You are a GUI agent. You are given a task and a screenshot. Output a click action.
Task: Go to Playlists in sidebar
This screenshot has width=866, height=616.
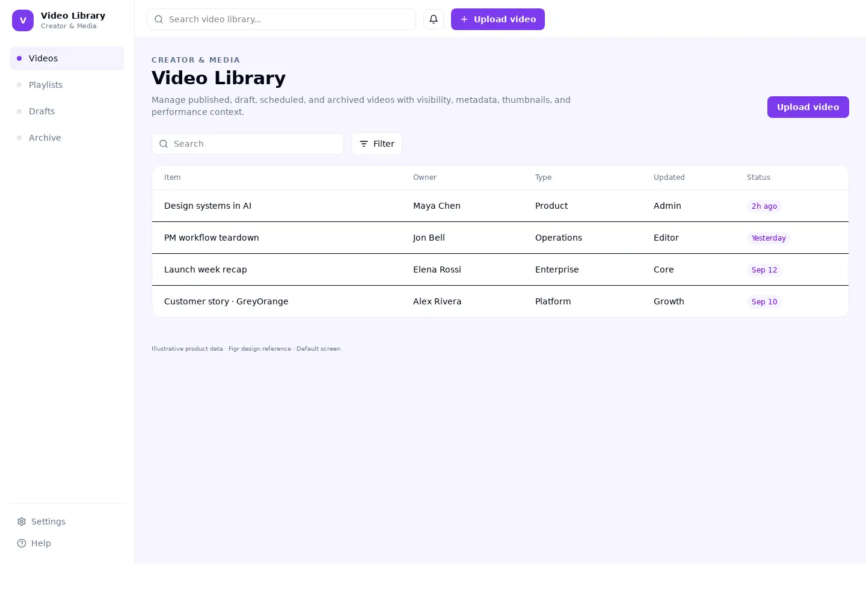pyautogui.click(x=67, y=85)
